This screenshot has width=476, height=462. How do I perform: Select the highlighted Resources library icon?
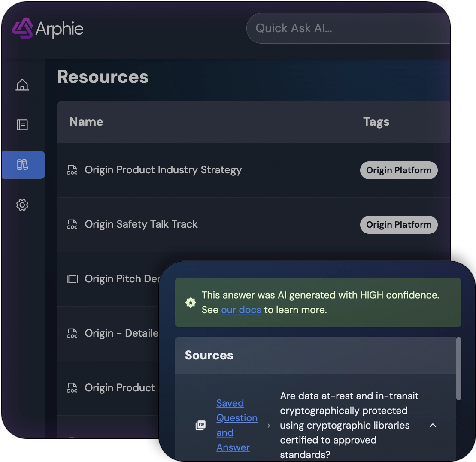coord(22,165)
